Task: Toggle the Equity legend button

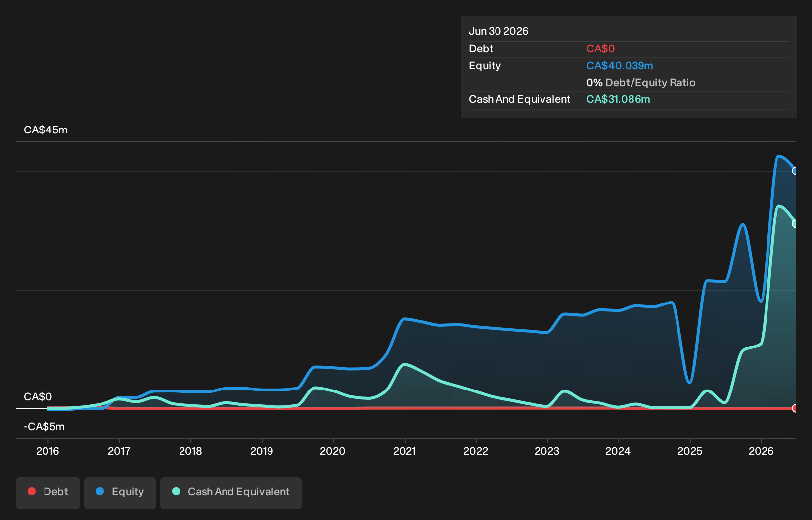Action: pyautogui.click(x=120, y=493)
